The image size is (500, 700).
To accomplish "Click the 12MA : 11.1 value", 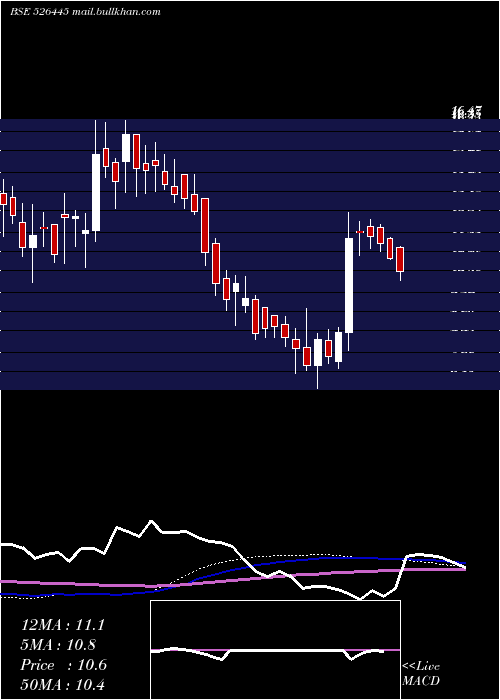I will (x=62, y=625).
